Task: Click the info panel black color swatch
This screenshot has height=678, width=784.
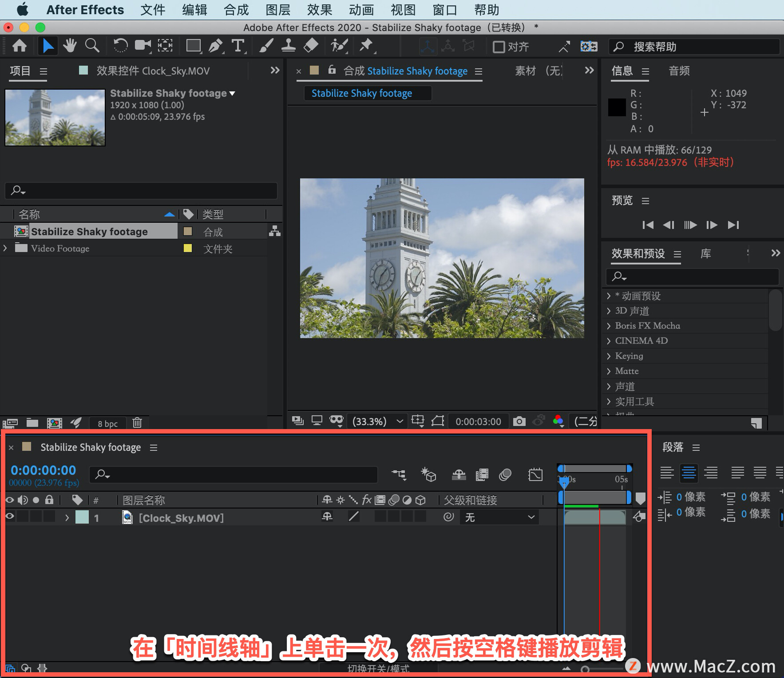Action: click(617, 107)
